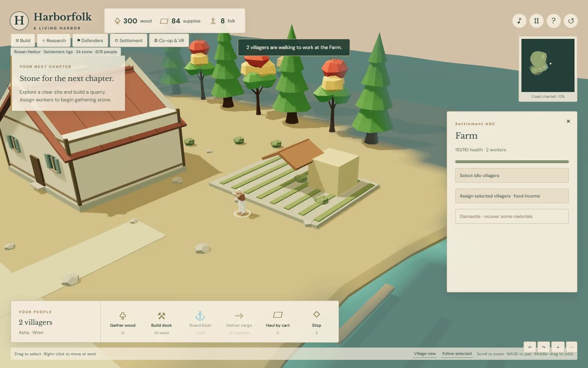
Task: Click the Stop diamond icon
Action: tap(316, 314)
